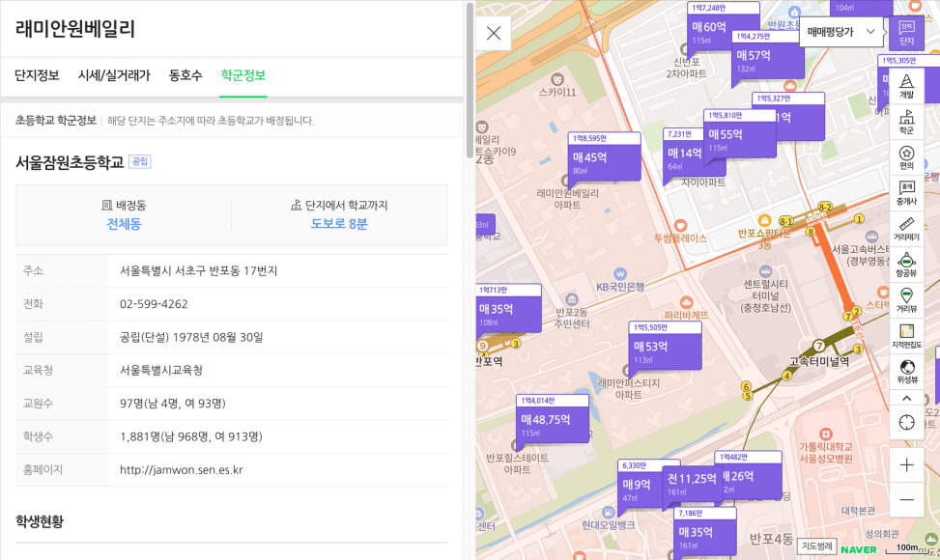Open the 매 55억 115㎡ listing marker
Screen dimensions: 940x560
tap(738, 134)
